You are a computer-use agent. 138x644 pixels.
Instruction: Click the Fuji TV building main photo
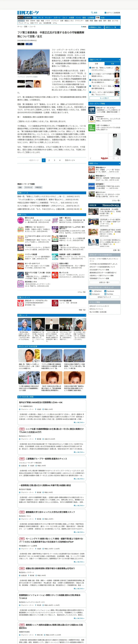coord(34,62)
